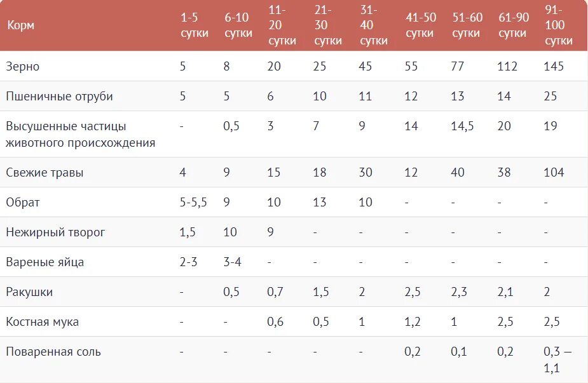This screenshot has height=383, width=588.
Task: Click the 41-50 сутки column header
Action: pyautogui.click(x=421, y=25)
